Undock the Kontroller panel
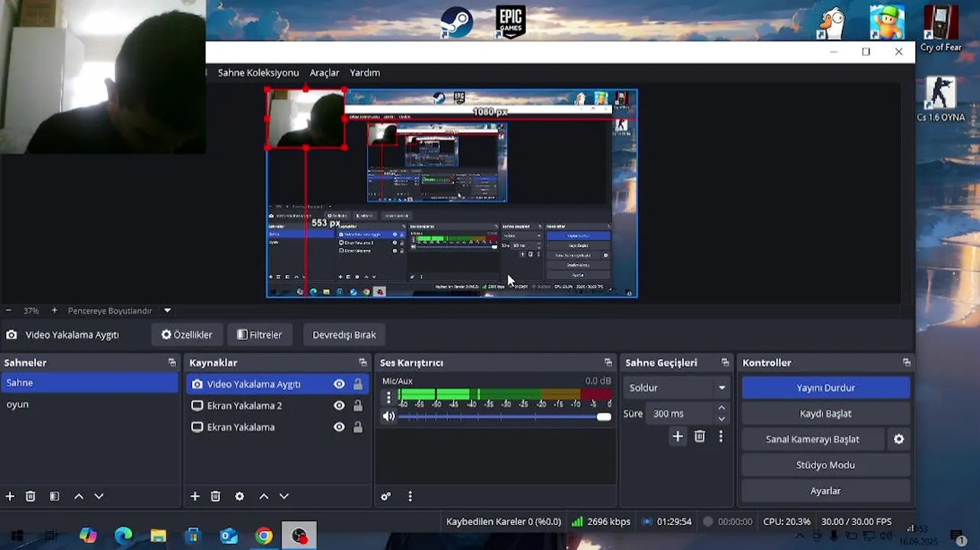980x550 pixels. (907, 363)
